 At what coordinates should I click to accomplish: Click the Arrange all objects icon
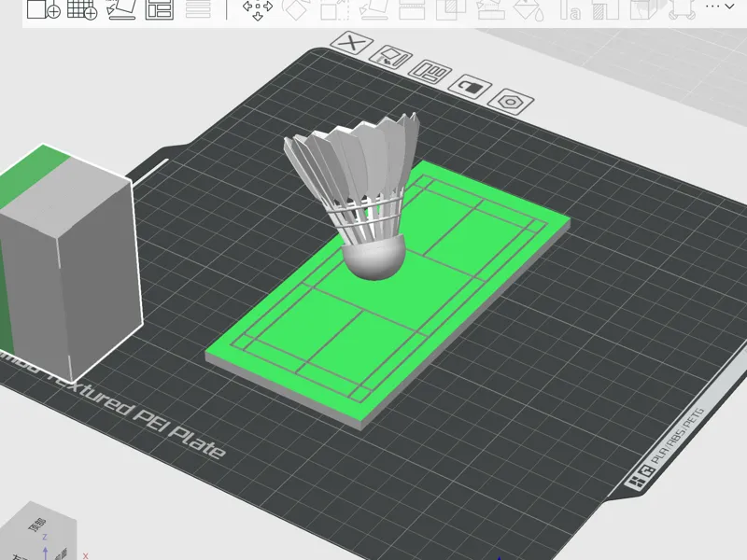(159, 9)
